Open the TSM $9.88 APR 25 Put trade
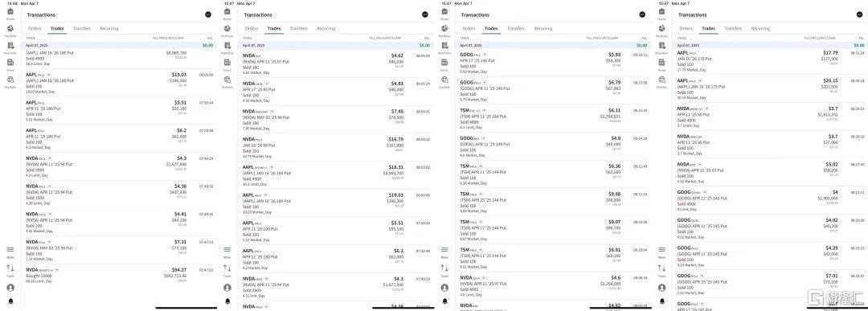 (x=553, y=202)
